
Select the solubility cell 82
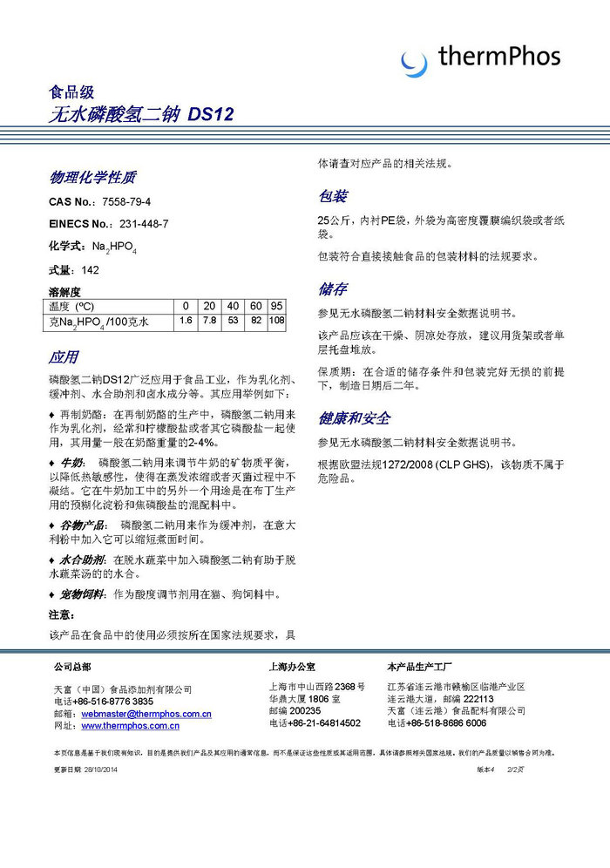[255, 321]
